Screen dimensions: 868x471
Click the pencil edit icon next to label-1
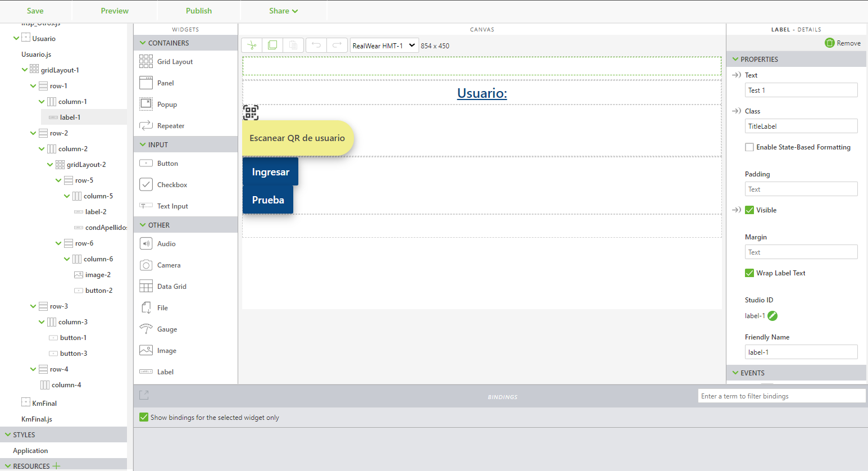[x=772, y=316]
